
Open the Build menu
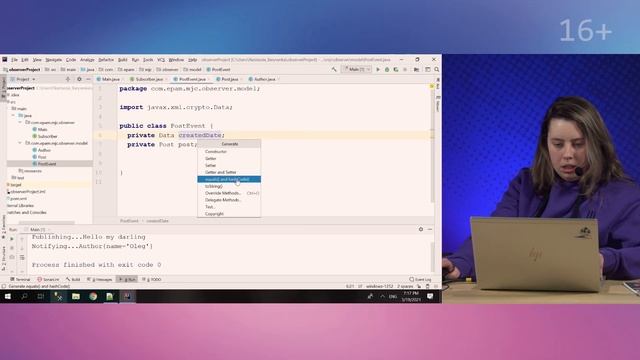click(x=122, y=60)
